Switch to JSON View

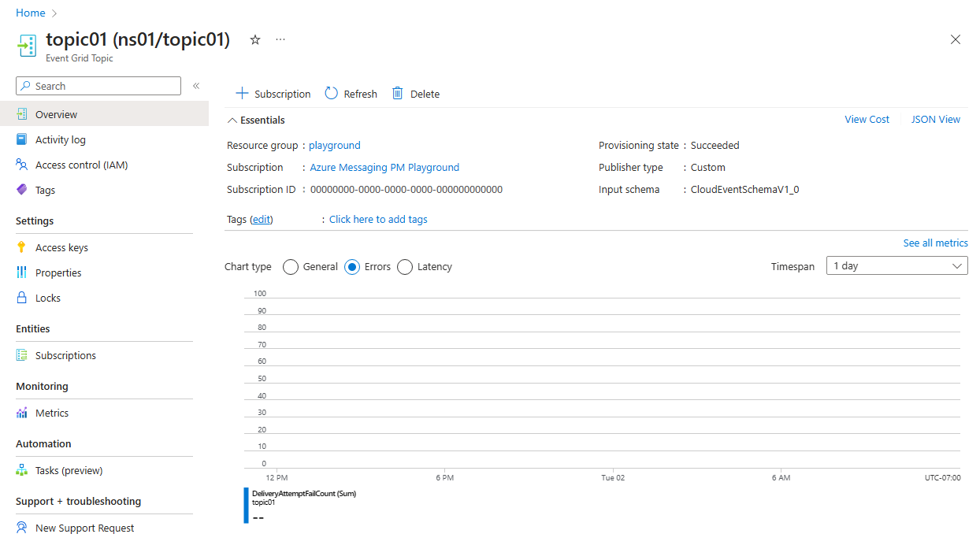coord(935,119)
